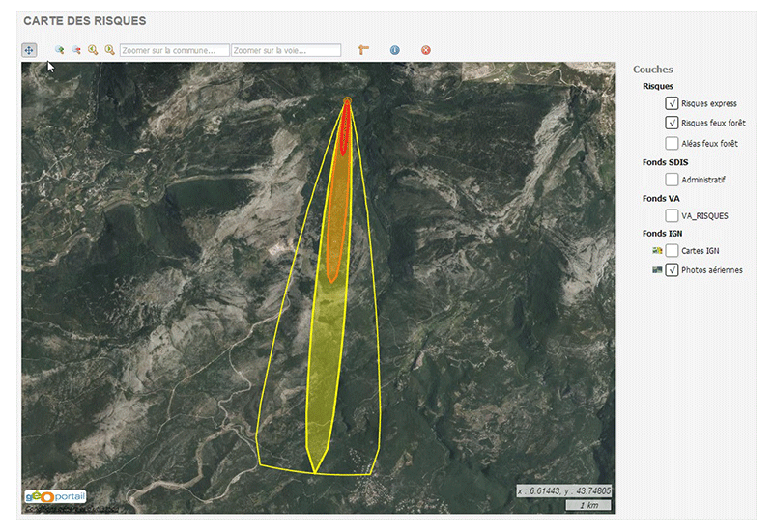This screenshot has width=773, height=532.
Task: Select the pan map tool
Action: [x=29, y=50]
